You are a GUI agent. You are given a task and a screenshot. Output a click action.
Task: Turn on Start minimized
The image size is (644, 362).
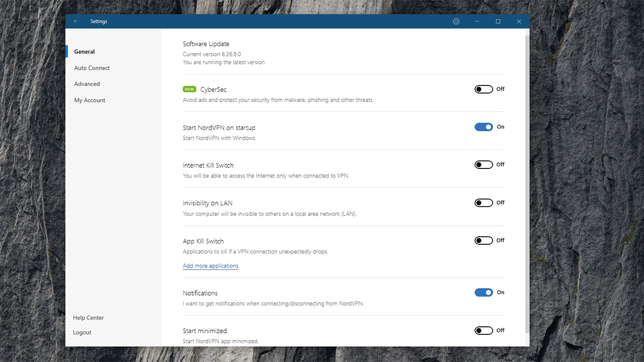point(484,330)
